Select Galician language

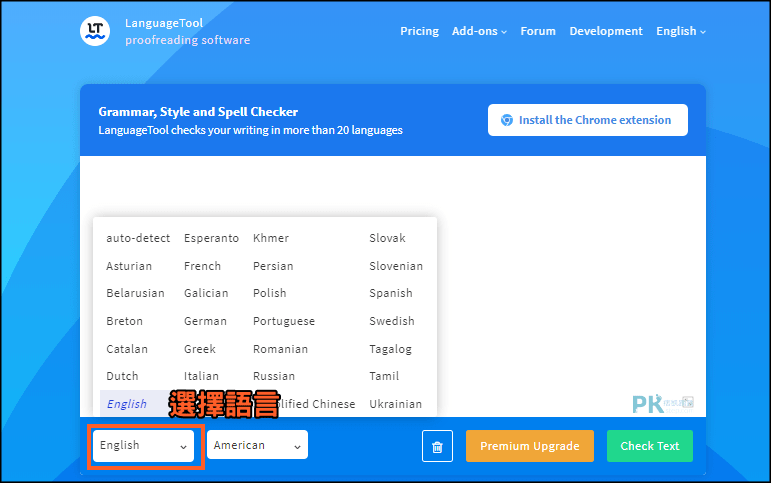206,293
